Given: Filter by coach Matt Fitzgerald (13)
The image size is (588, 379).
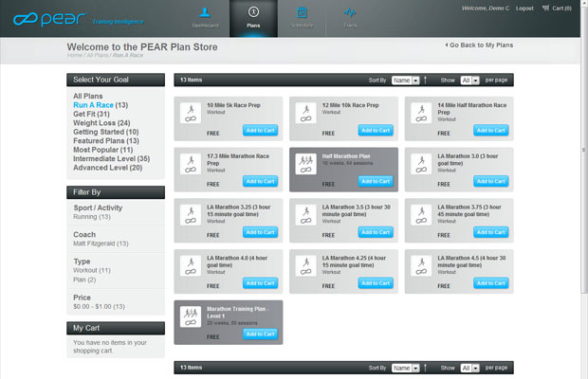Looking at the screenshot, I should [x=101, y=244].
